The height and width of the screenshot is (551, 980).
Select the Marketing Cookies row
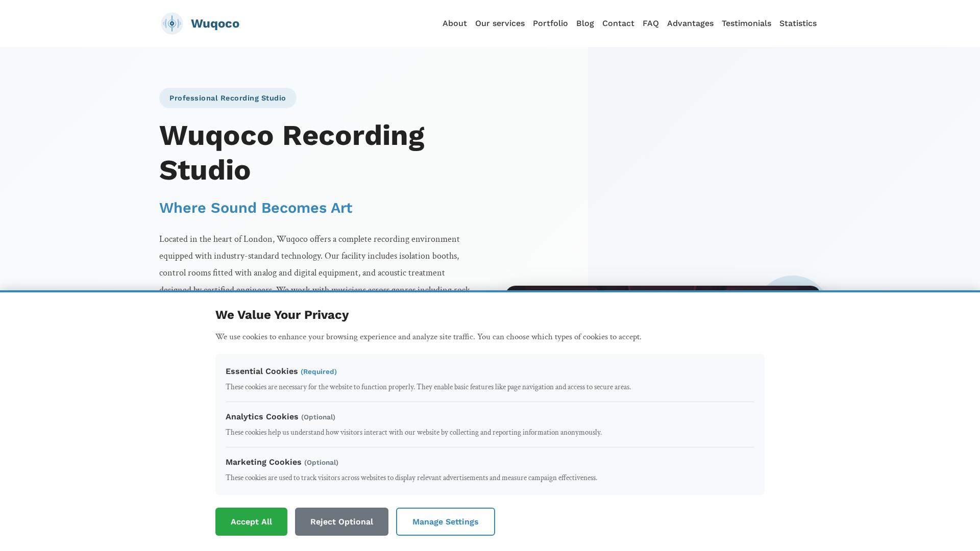(x=490, y=470)
